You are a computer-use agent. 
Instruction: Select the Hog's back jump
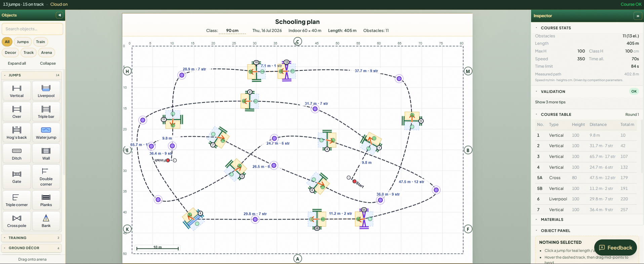tap(17, 132)
